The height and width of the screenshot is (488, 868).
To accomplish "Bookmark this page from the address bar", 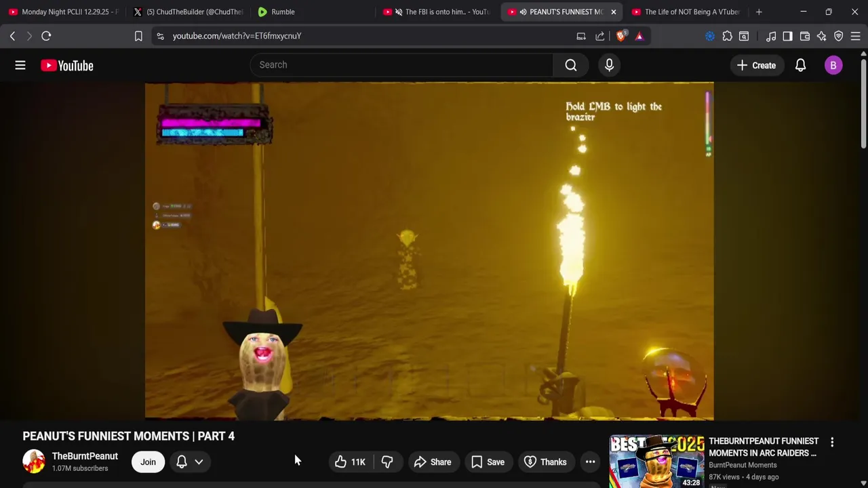I will pos(138,36).
